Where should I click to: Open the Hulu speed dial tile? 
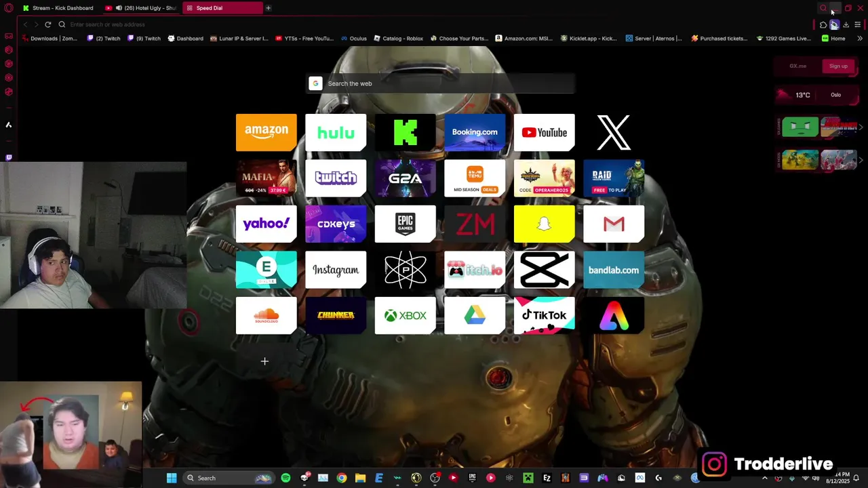click(x=336, y=132)
